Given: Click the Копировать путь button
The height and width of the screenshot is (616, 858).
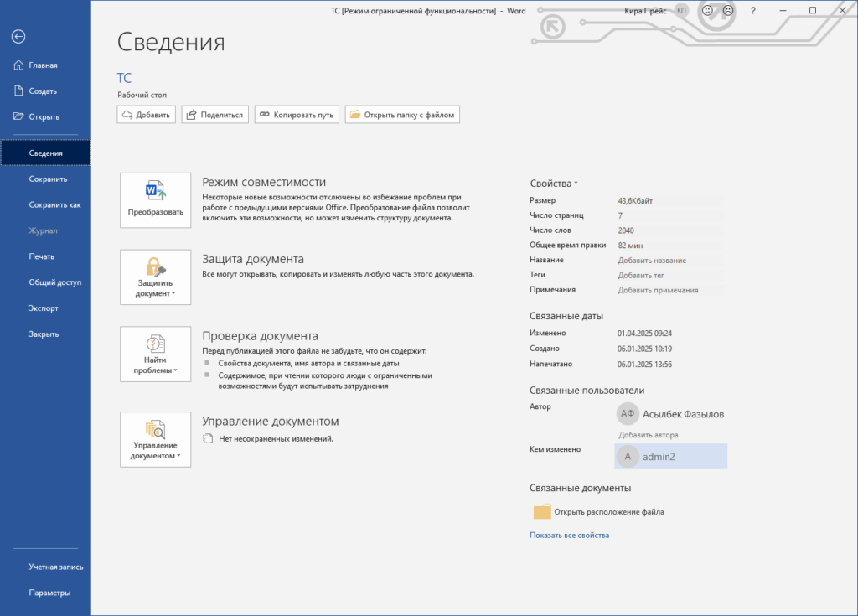Looking at the screenshot, I should [x=296, y=115].
